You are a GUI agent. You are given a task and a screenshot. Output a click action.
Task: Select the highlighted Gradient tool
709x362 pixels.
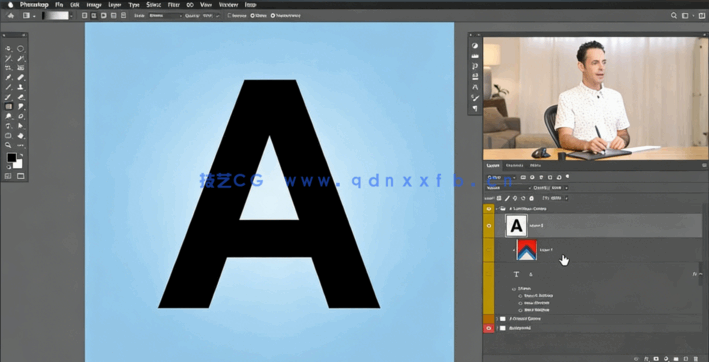tap(8, 107)
